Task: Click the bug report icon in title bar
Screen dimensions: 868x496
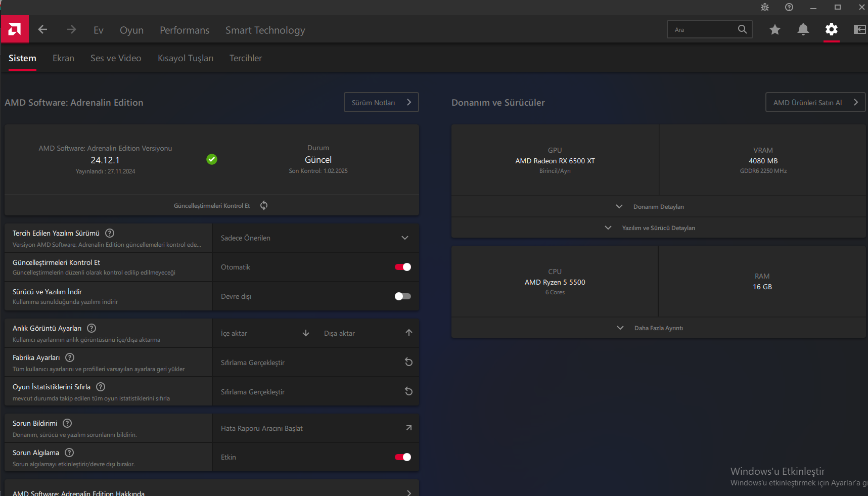Action: coord(764,7)
